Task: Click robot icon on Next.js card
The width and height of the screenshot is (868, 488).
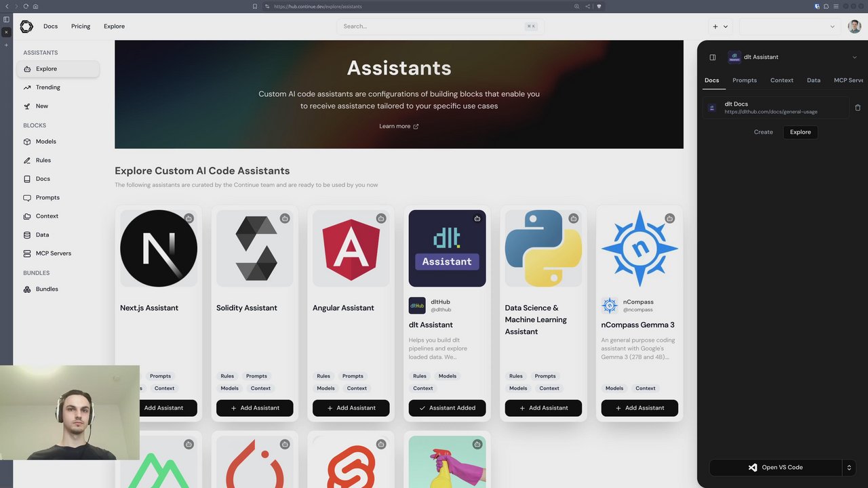Action: [x=189, y=218]
